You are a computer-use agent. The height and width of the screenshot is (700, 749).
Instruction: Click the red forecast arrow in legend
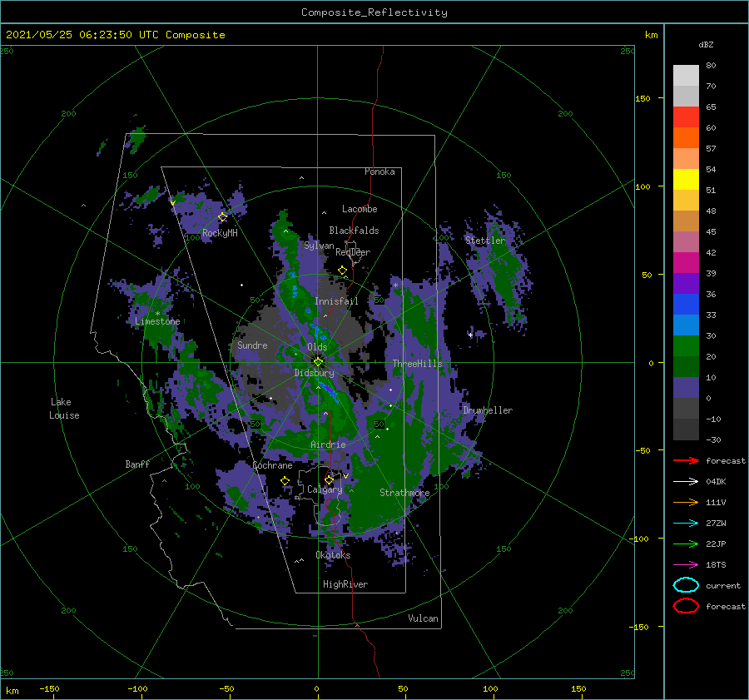point(686,460)
